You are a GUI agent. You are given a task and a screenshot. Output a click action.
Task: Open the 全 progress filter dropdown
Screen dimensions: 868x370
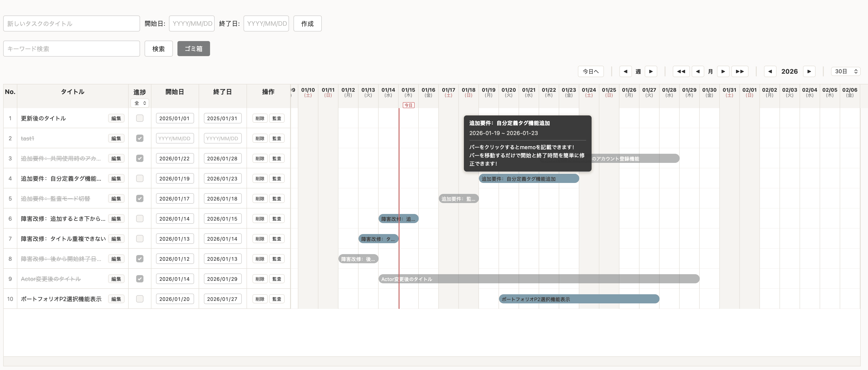[140, 103]
